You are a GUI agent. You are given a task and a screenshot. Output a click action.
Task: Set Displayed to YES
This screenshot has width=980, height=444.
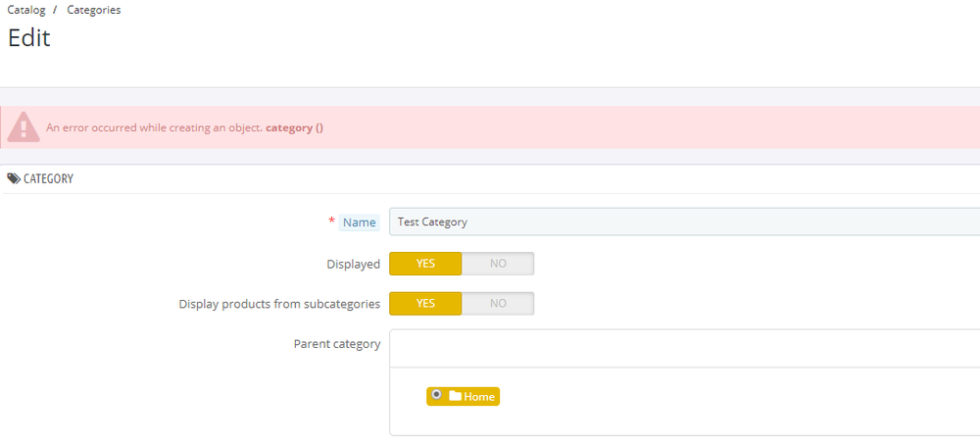pyautogui.click(x=425, y=264)
